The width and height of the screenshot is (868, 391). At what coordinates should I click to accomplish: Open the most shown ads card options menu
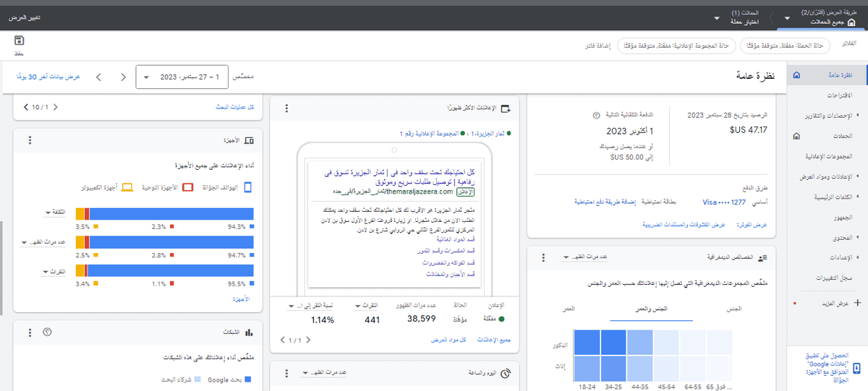click(286, 108)
